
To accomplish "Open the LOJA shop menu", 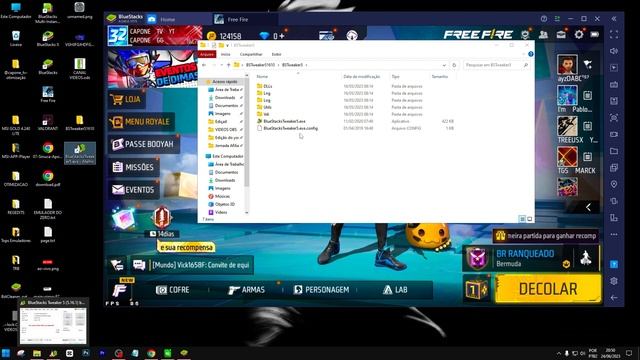I will tap(126, 99).
